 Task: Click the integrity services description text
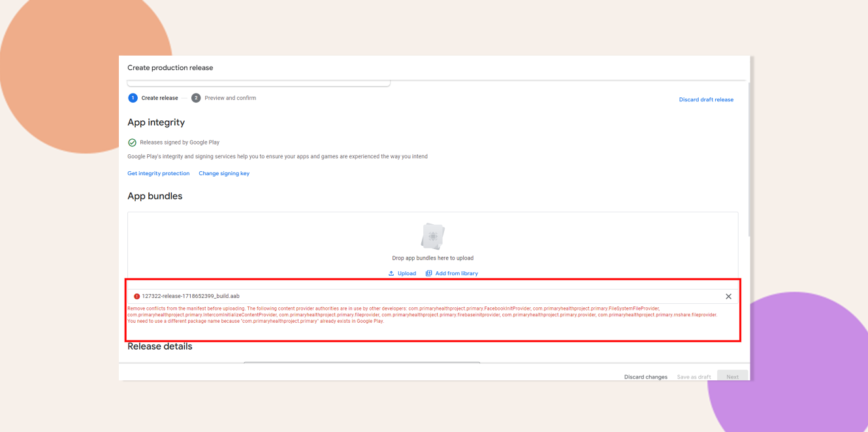pos(278,157)
